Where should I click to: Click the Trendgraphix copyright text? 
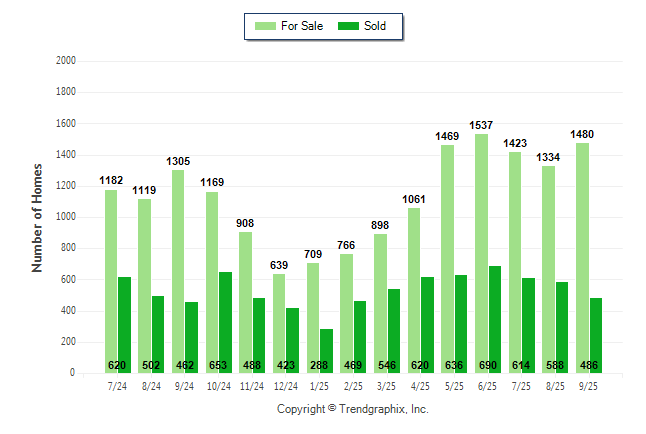[x=352, y=409]
